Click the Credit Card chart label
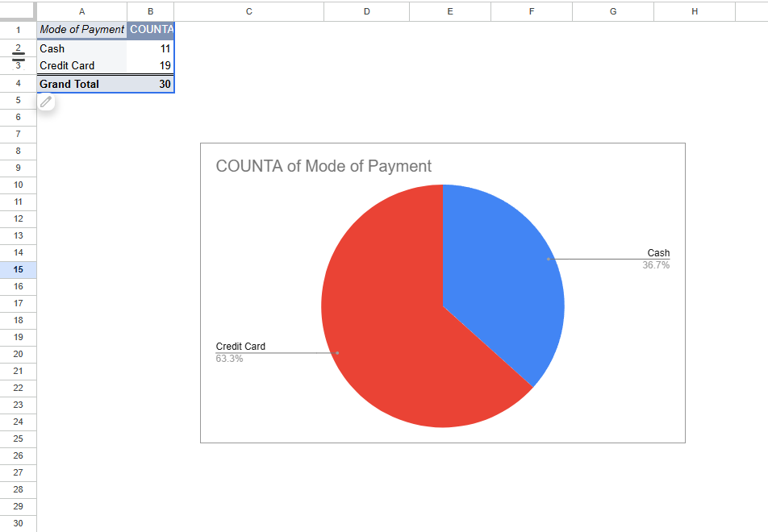This screenshot has height=532, width=768. pos(240,347)
